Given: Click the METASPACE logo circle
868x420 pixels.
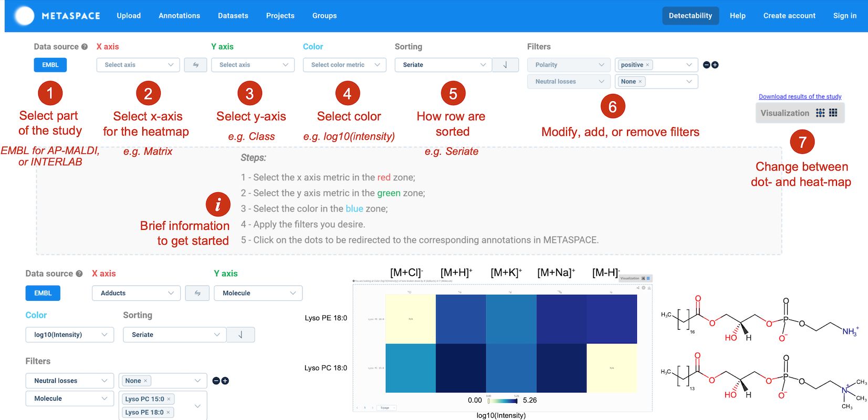Looking at the screenshot, I should coord(24,16).
